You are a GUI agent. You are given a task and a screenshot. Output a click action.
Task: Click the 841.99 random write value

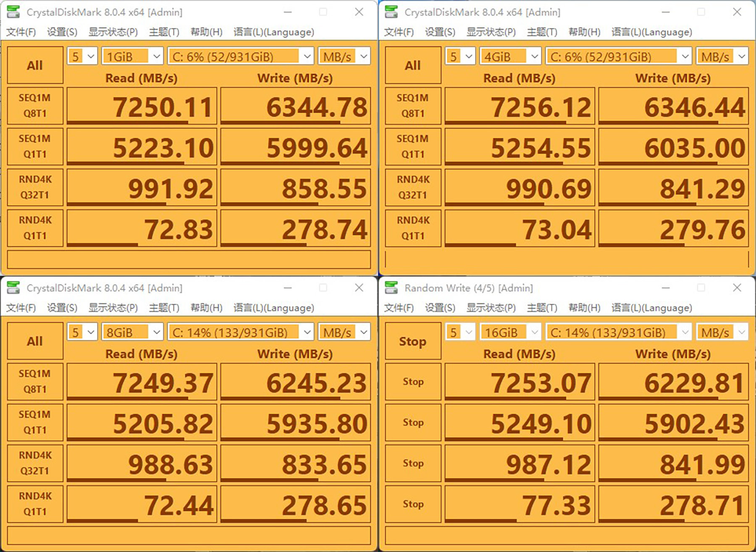coord(674,463)
